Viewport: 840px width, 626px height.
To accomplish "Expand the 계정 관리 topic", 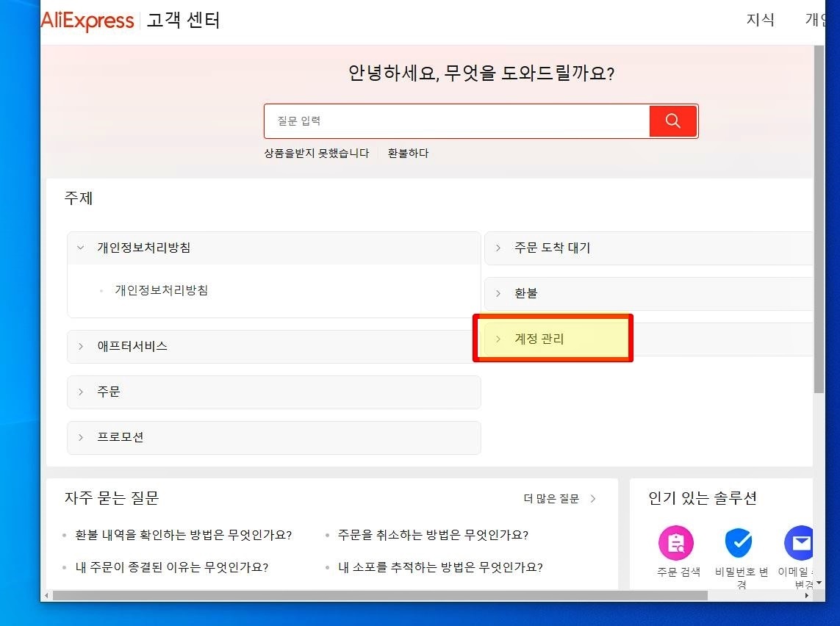I will coord(648,339).
